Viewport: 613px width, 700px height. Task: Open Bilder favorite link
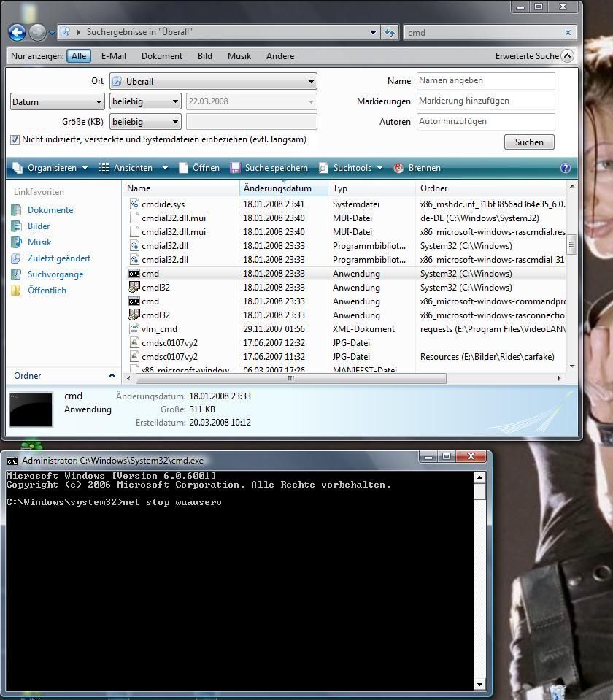click(x=39, y=226)
